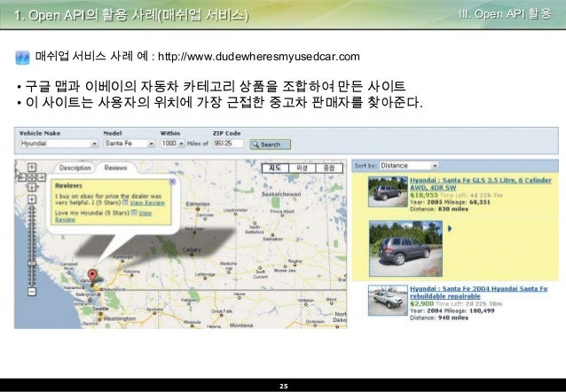Open the Model dropdown showing Santa Fe
Image resolution: width=566 pixels, height=392 pixels.
(x=130, y=144)
